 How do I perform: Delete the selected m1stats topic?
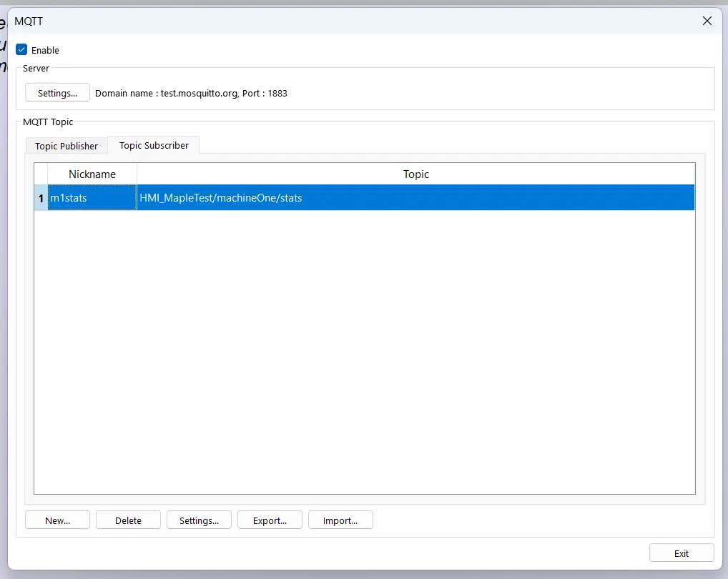pos(128,520)
